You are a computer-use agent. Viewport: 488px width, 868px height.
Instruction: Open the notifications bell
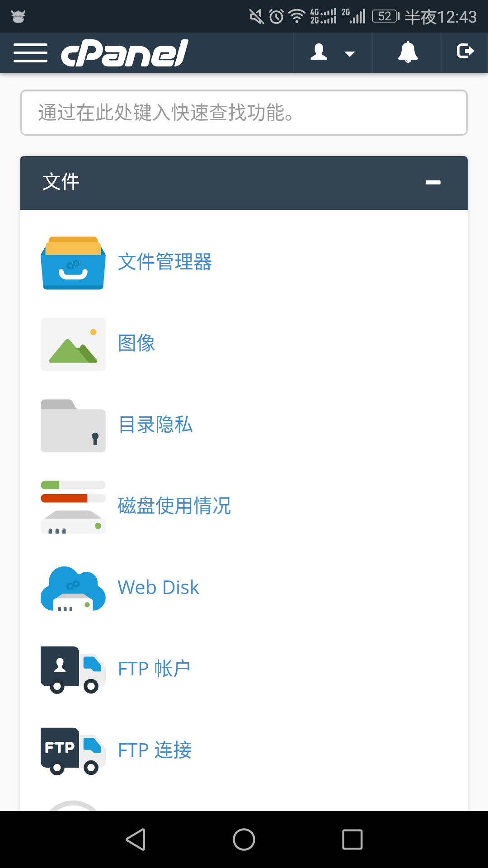tap(408, 53)
